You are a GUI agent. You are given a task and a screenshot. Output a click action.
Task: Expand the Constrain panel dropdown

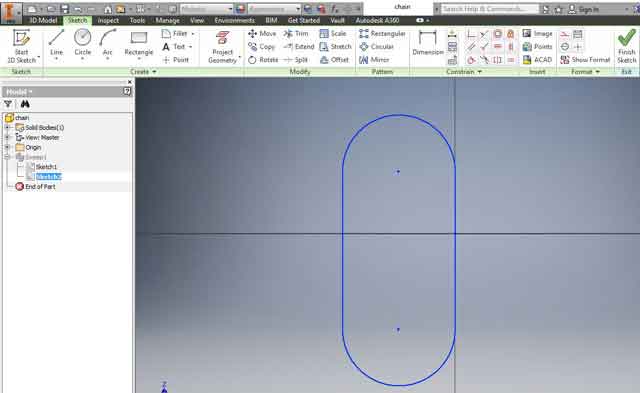point(480,72)
